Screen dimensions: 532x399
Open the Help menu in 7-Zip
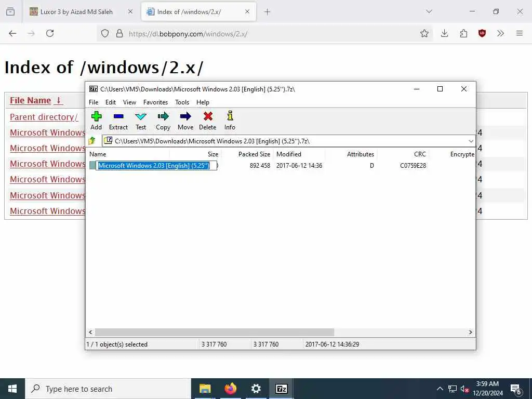click(x=203, y=102)
